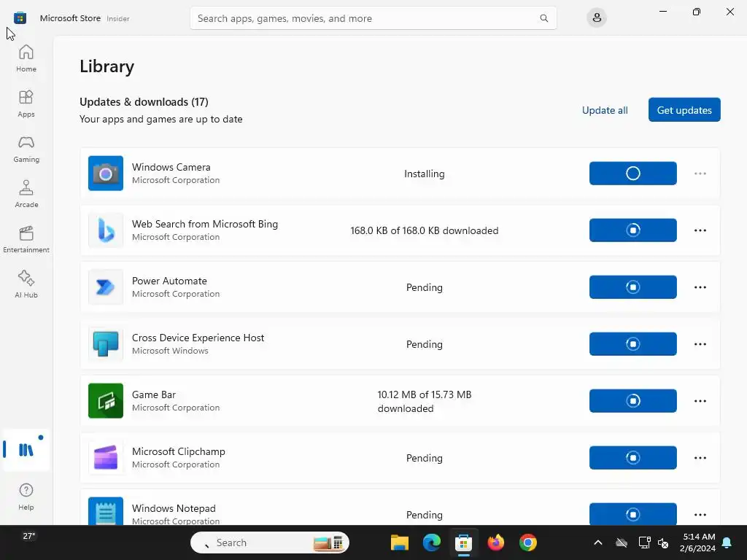Click the Microsoft Store logo icon

(x=20, y=18)
